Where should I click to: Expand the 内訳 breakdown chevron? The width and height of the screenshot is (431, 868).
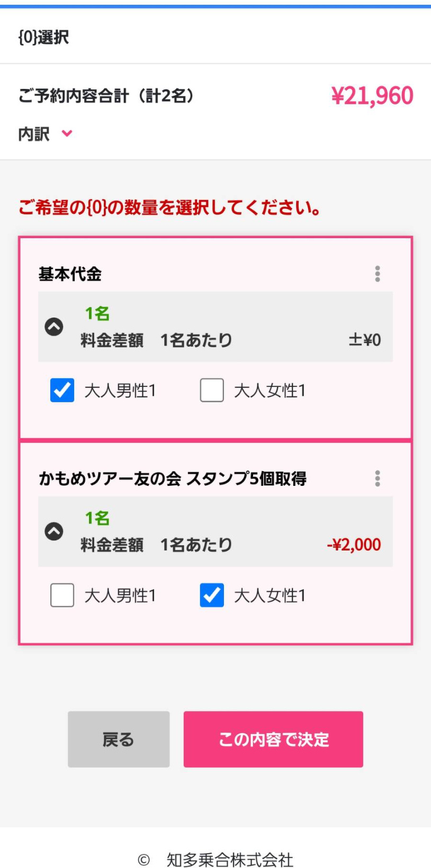coord(67,133)
